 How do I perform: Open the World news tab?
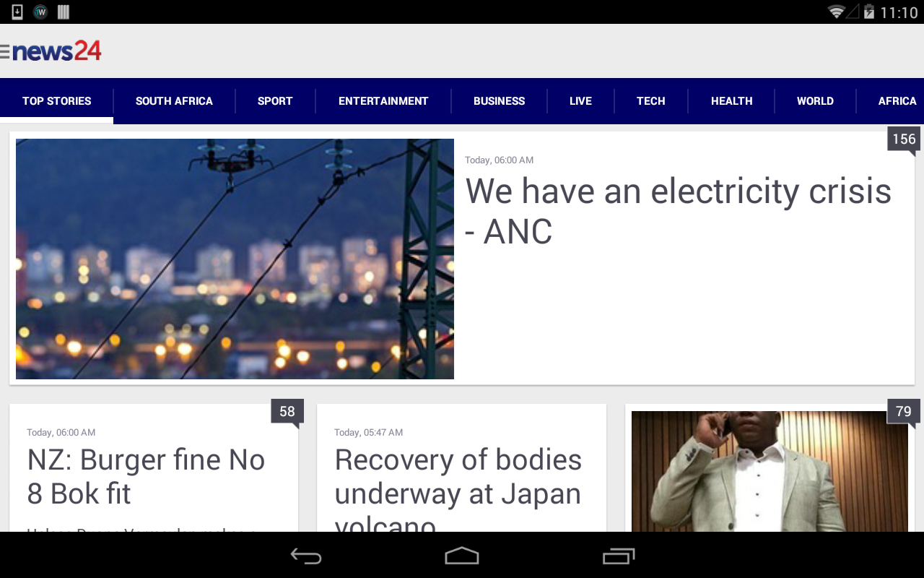pyautogui.click(x=815, y=101)
